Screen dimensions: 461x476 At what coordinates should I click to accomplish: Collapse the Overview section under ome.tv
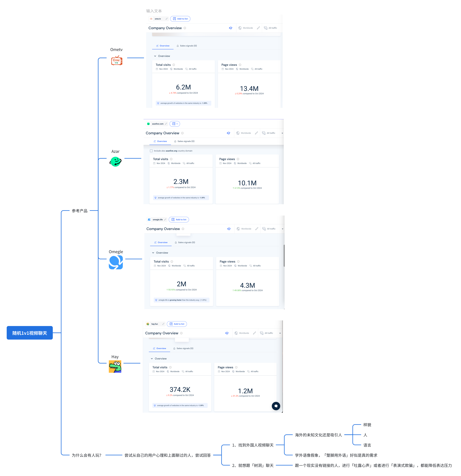[155, 56]
